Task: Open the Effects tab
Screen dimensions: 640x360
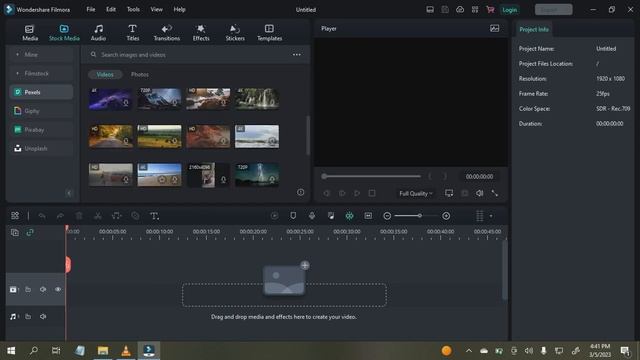Action: pos(201,33)
